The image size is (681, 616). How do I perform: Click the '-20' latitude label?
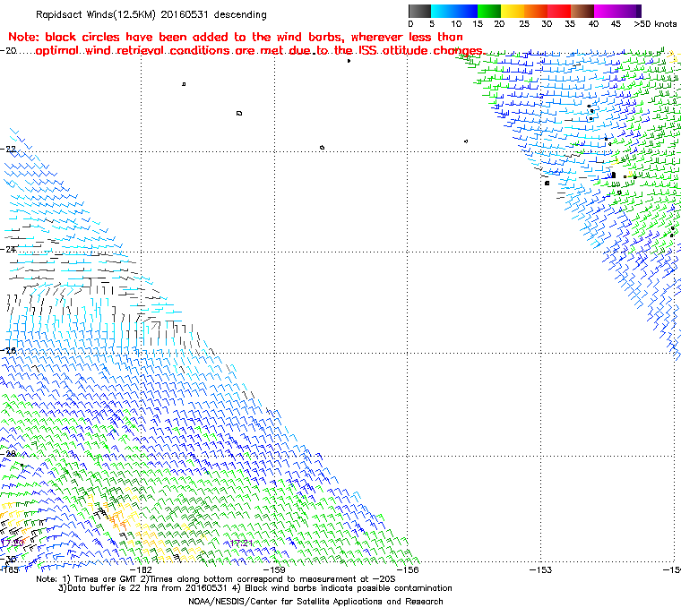(x=8, y=51)
